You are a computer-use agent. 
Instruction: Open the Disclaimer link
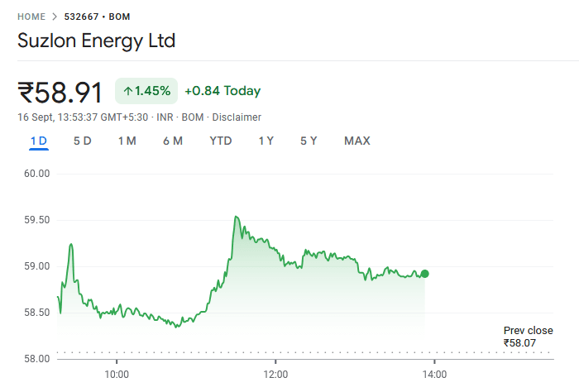238,117
